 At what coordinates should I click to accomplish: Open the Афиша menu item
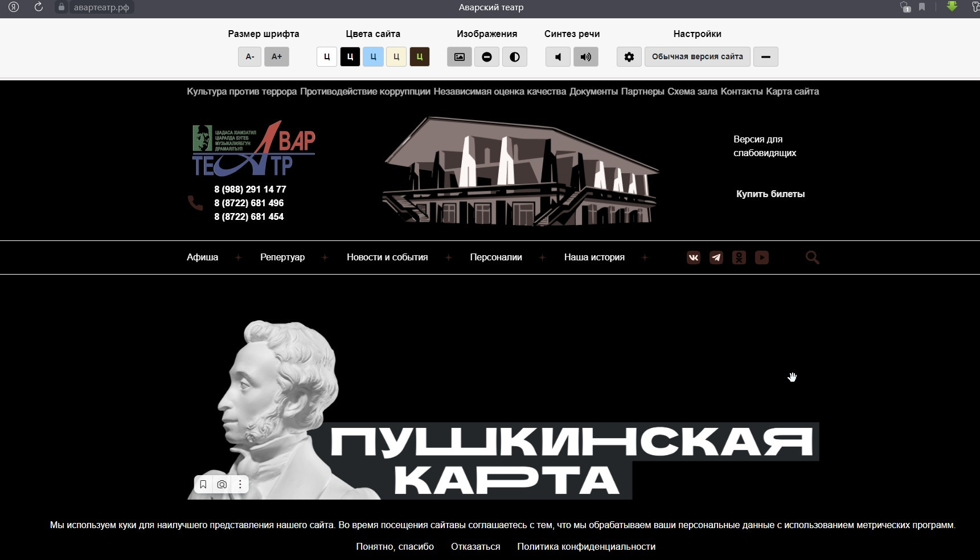(203, 257)
